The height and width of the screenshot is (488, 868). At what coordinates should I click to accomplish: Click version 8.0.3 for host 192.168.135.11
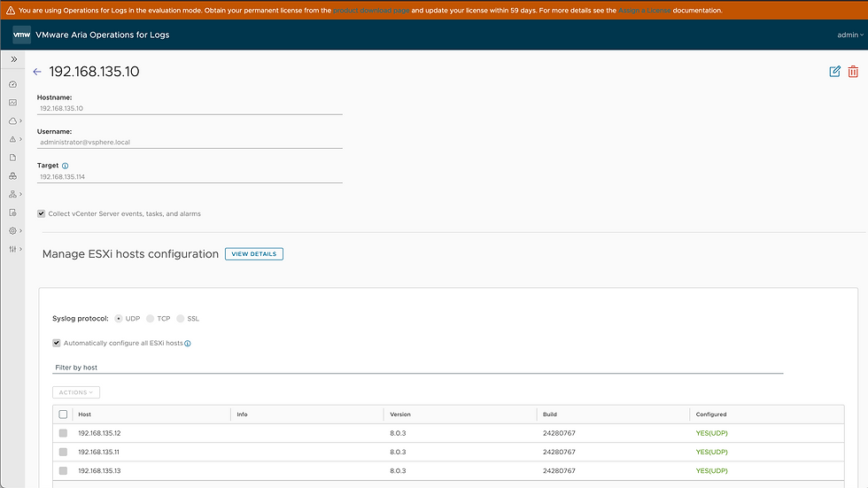(398, 452)
